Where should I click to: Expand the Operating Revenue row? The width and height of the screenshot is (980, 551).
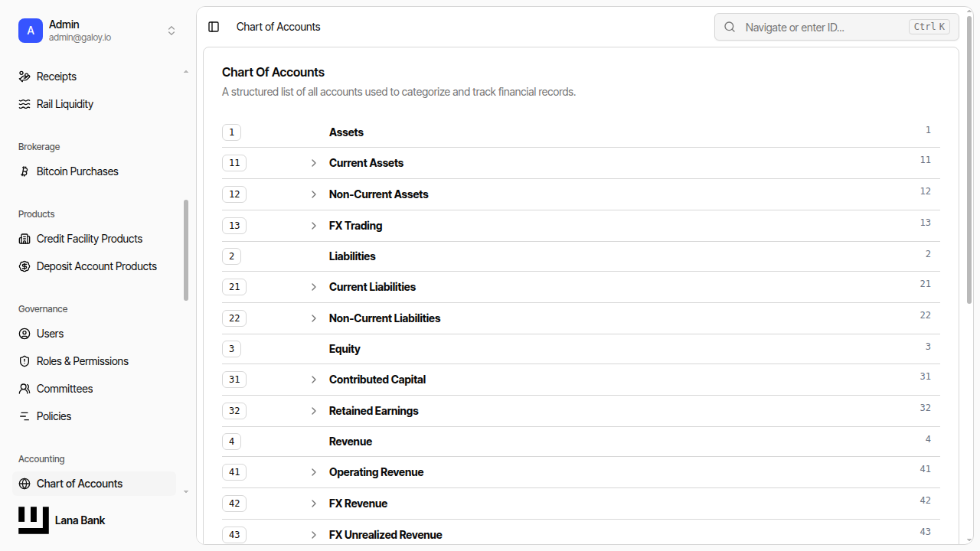coord(314,472)
